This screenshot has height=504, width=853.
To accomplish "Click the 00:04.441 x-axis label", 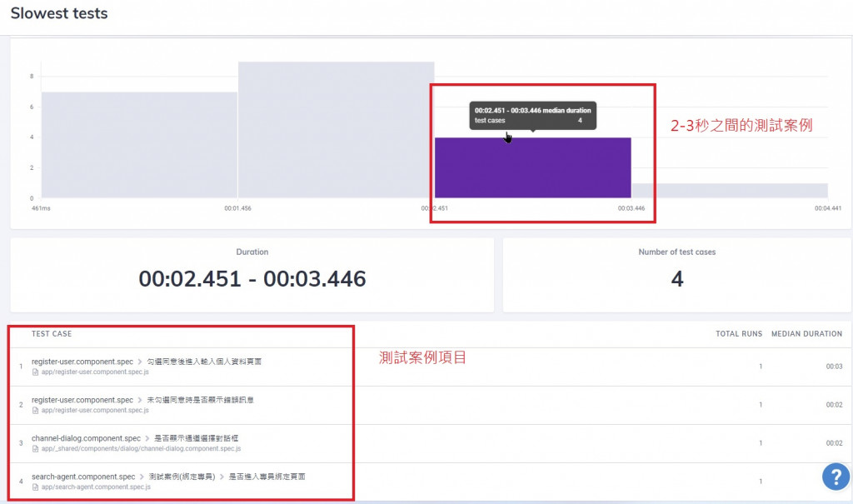I will coord(827,208).
